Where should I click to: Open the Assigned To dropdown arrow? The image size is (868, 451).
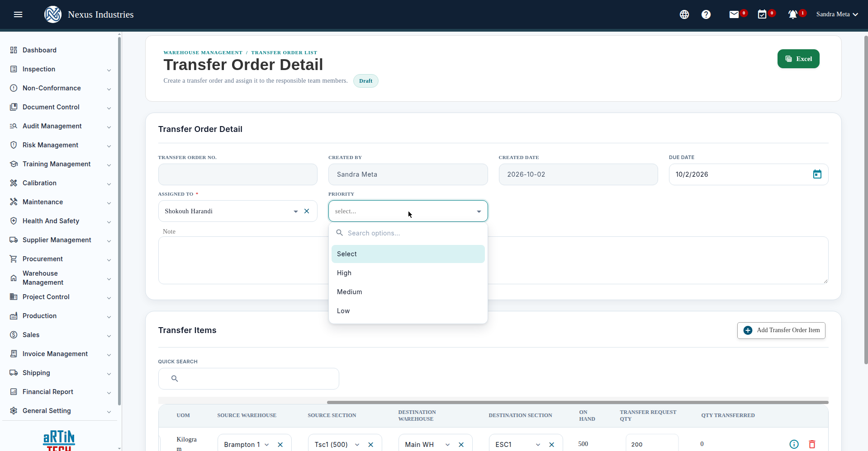pyautogui.click(x=296, y=211)
